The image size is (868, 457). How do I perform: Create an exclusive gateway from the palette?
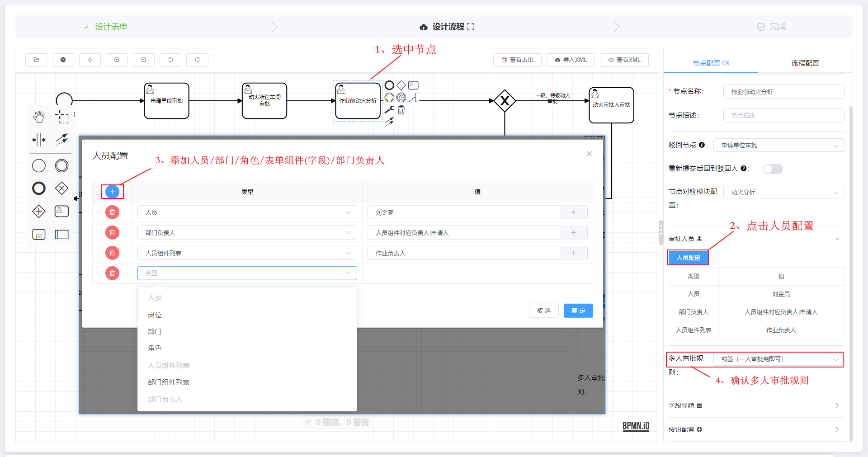pyautogui.click(x=61, y=188)
